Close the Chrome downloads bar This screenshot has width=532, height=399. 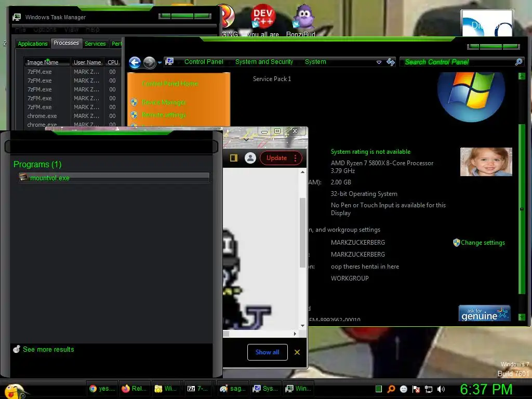coord(297,352)
